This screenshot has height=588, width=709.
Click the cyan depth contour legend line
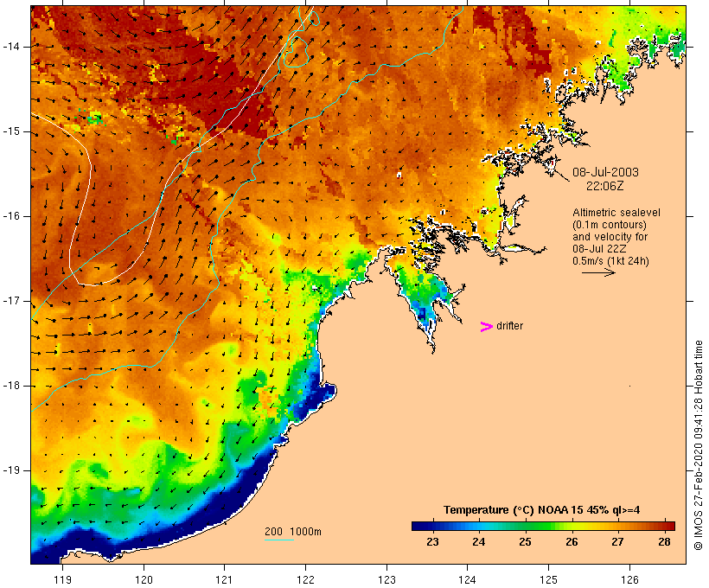pyautogui.click(x=279, y=540)
